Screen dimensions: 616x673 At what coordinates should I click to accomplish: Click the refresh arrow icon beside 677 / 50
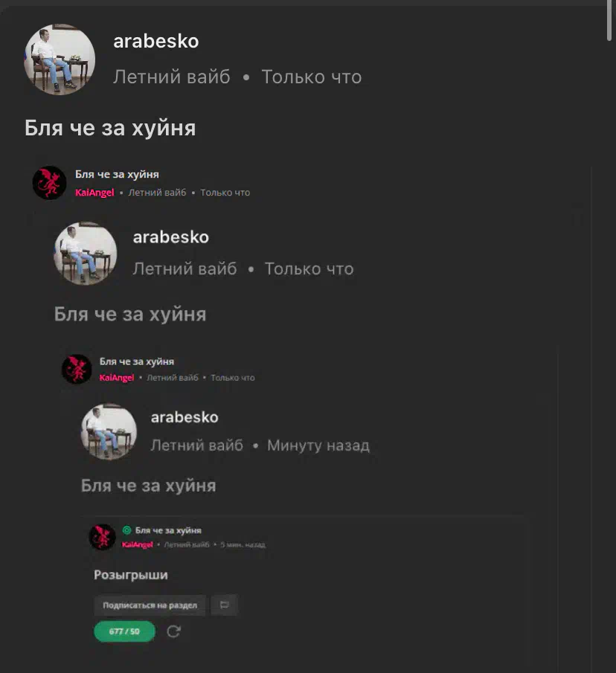173,631
